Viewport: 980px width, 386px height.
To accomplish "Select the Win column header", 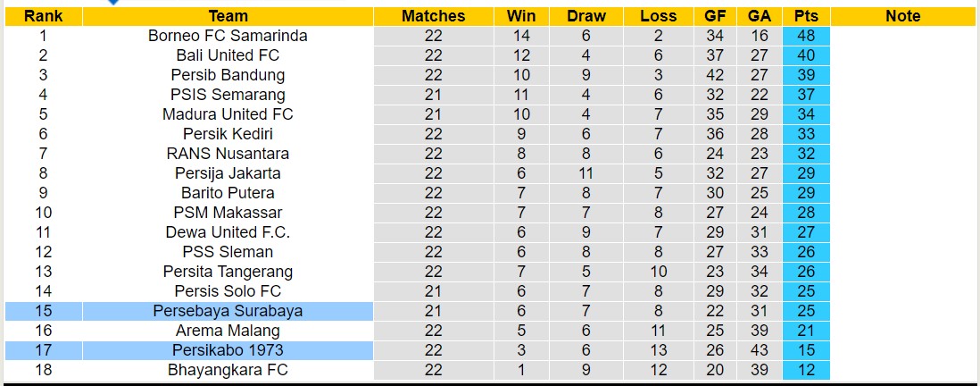I will pos(521,16).
